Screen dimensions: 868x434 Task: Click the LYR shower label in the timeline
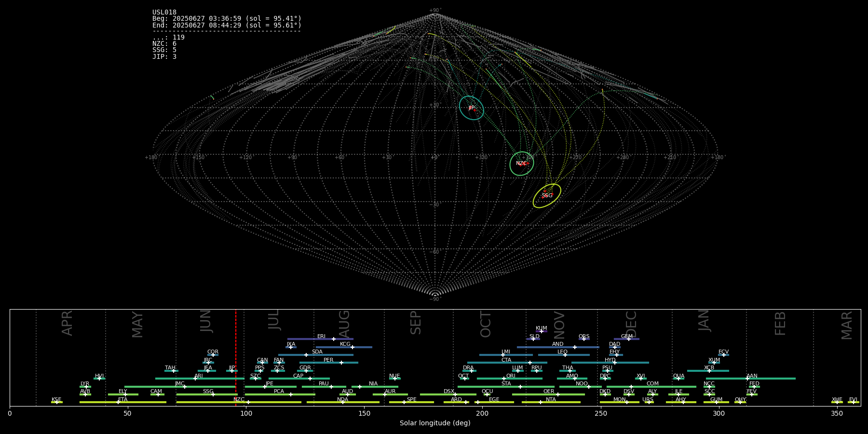pyautogui.click(x=85, y=384)
